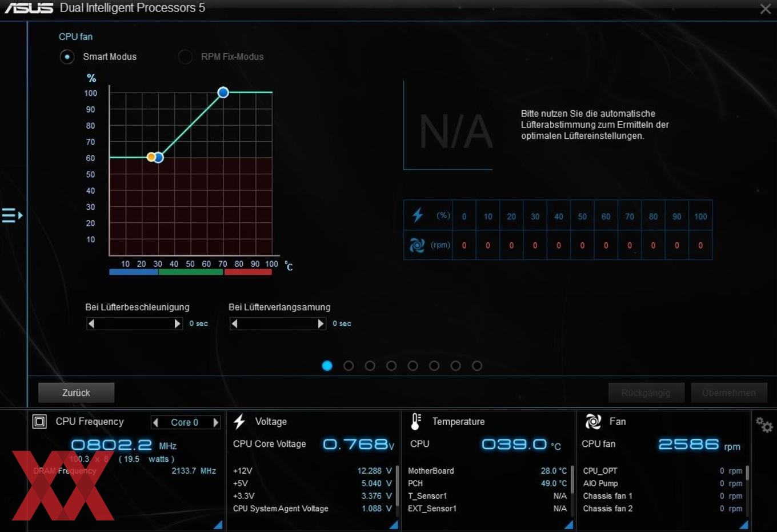Screen dimensions: 777x532
Task: Click the +12V voltage row
Action: click(313, 471)
